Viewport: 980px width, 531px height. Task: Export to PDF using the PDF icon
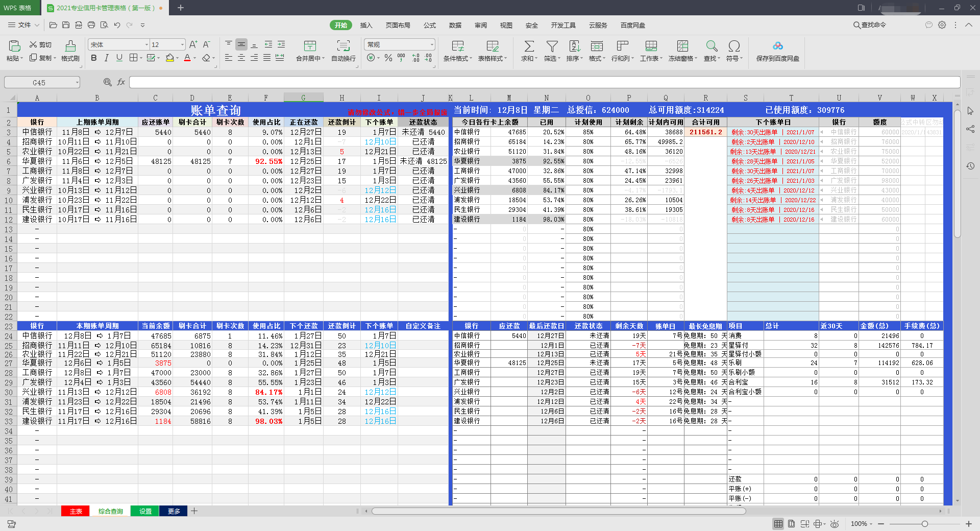pyautogui.click(x=79, y=25)
